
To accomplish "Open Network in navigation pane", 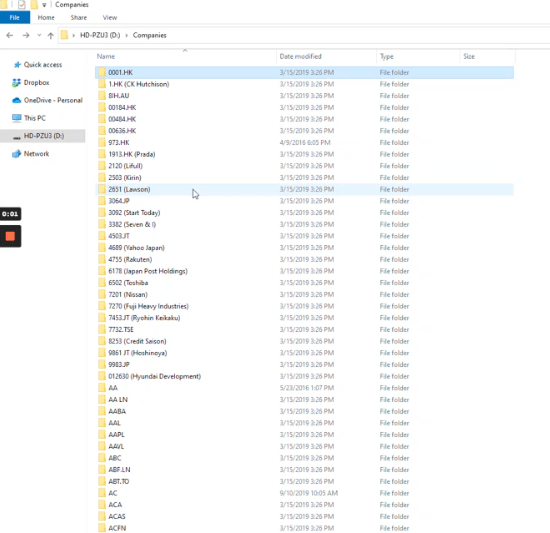I will click(x=36, y=154).
